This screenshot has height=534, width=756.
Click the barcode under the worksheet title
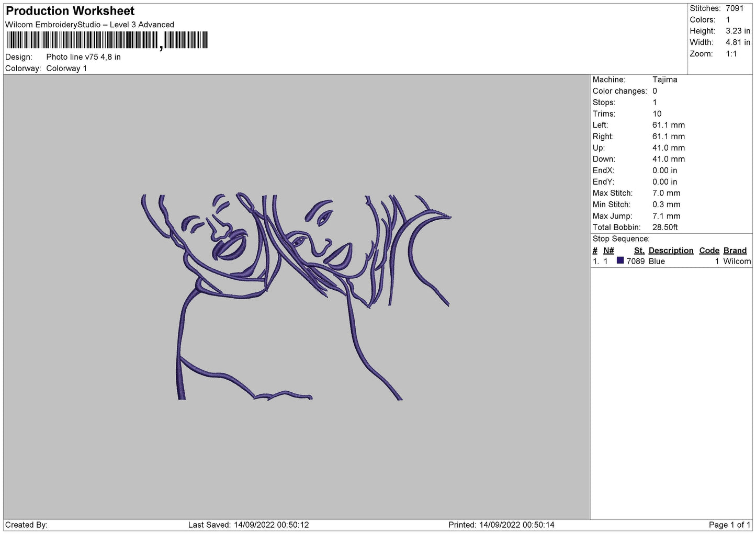(x=107, y=40)
